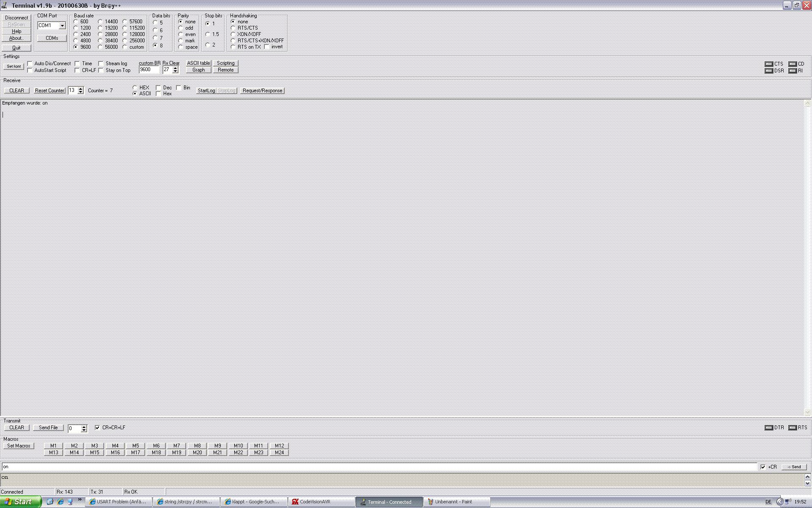Click the Internet Explorer quick launch icon
The height and width of the screenshot is (508, 812).
(60, 502)
